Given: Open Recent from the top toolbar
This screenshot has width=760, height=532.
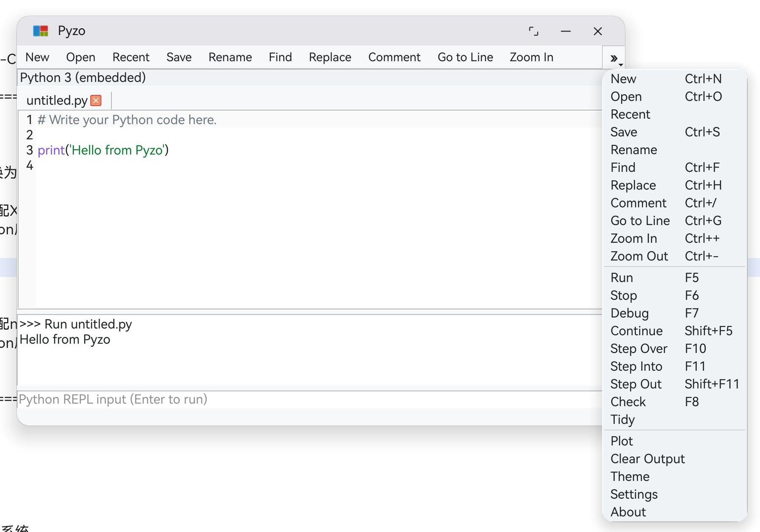Looking at the screenshot, I should pos(131,57).
